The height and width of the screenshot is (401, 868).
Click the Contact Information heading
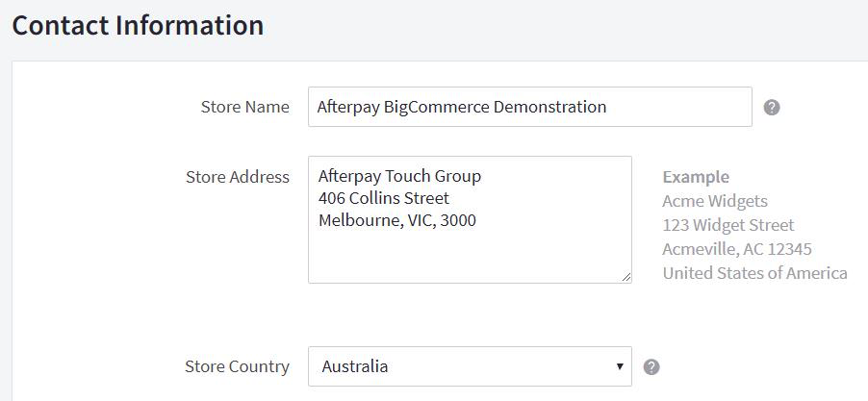(x=138, y=25)
